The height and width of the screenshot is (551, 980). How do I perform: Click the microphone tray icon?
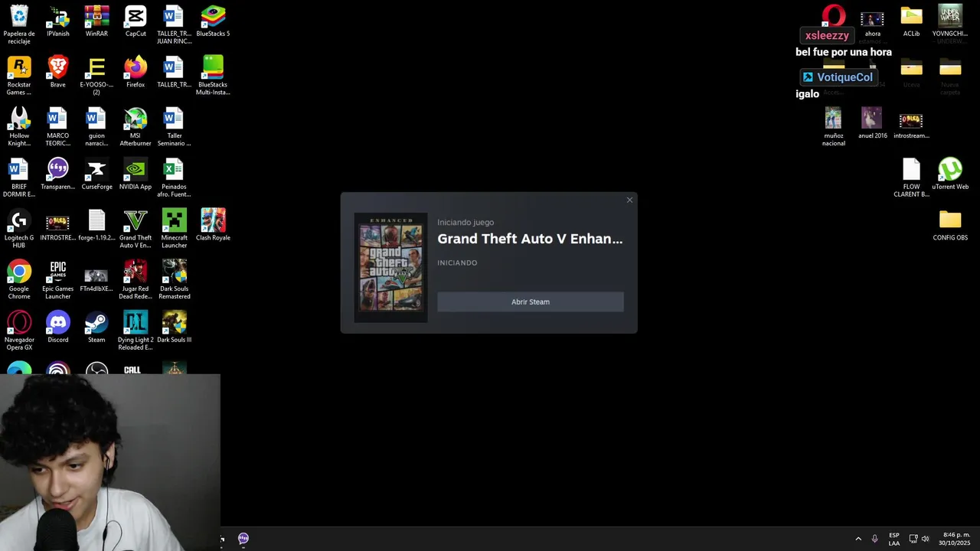click(874, 539)
